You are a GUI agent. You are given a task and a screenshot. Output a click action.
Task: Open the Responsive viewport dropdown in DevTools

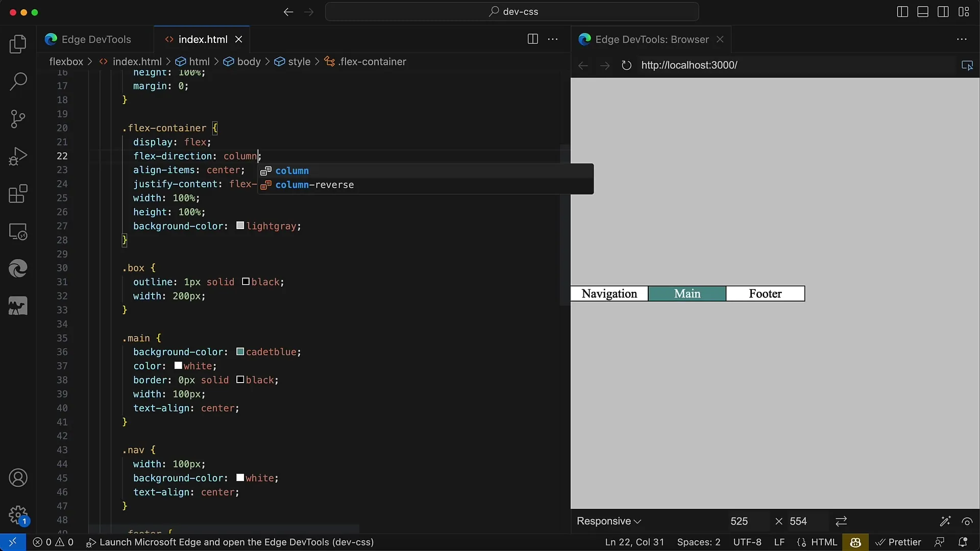point(608,521)
